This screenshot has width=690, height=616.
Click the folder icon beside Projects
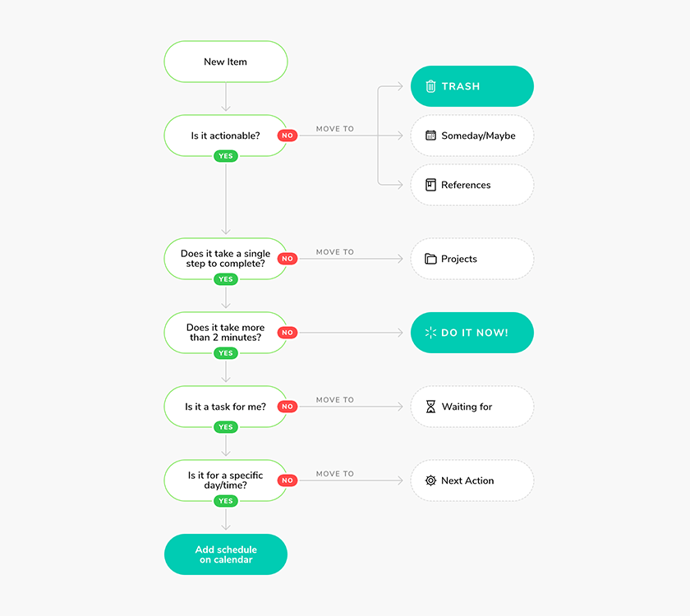[430, 259]
